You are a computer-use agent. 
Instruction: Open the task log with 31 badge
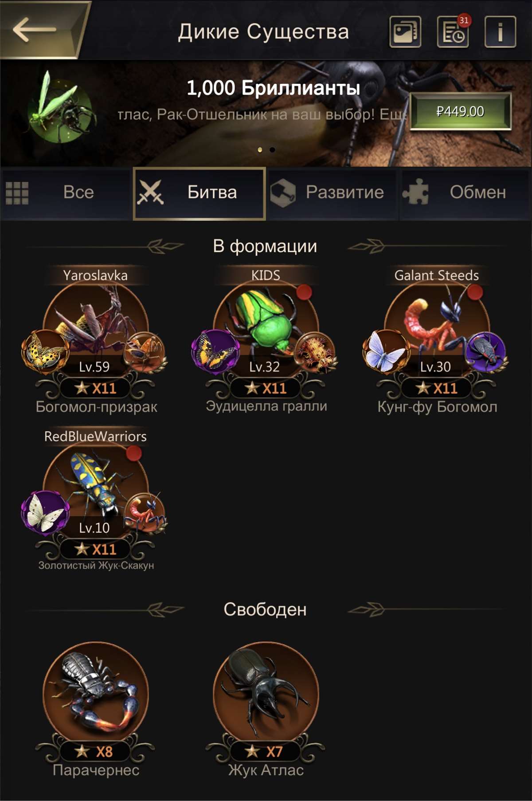[454, 31]
